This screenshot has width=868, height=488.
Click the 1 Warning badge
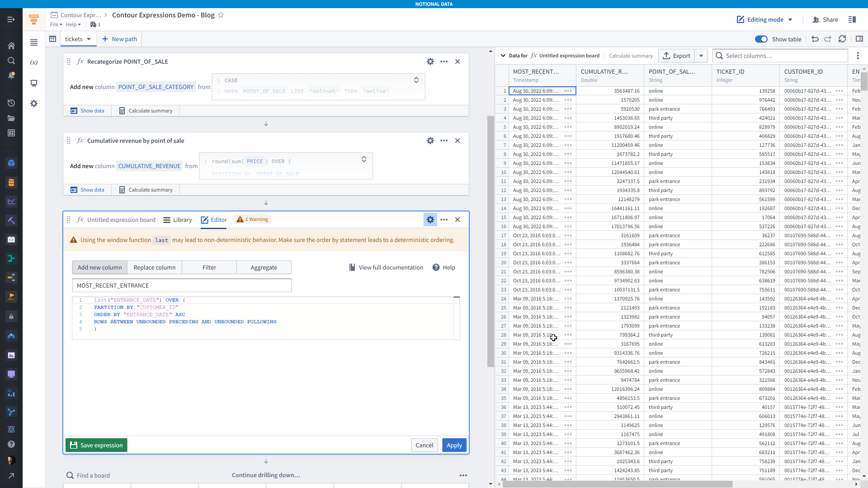[x=252, y=219]
